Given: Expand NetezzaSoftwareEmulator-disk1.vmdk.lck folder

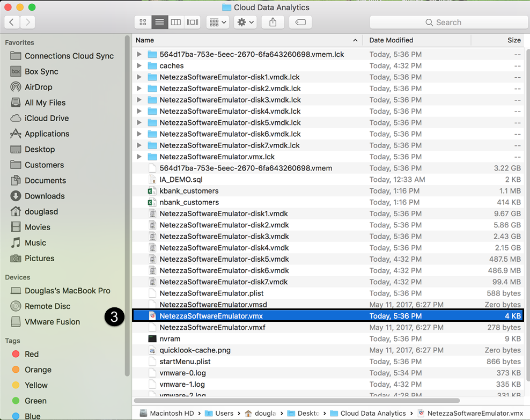Looking at the screenshot, I should click(x=139, y=77).
